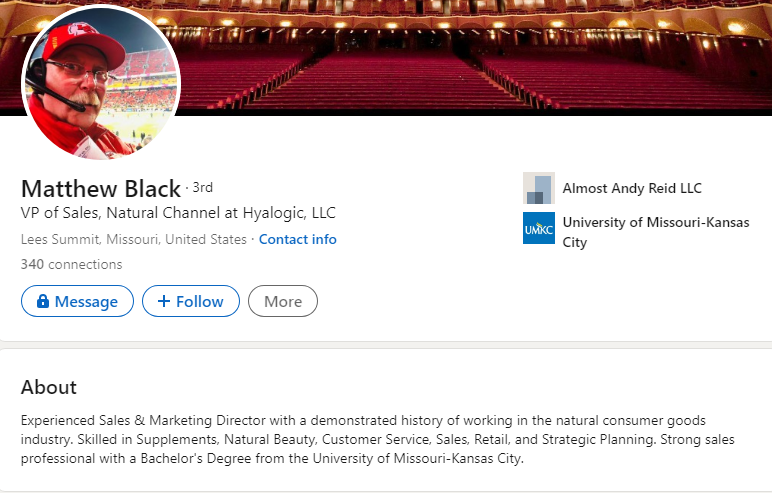Click the About section heading

49,387
